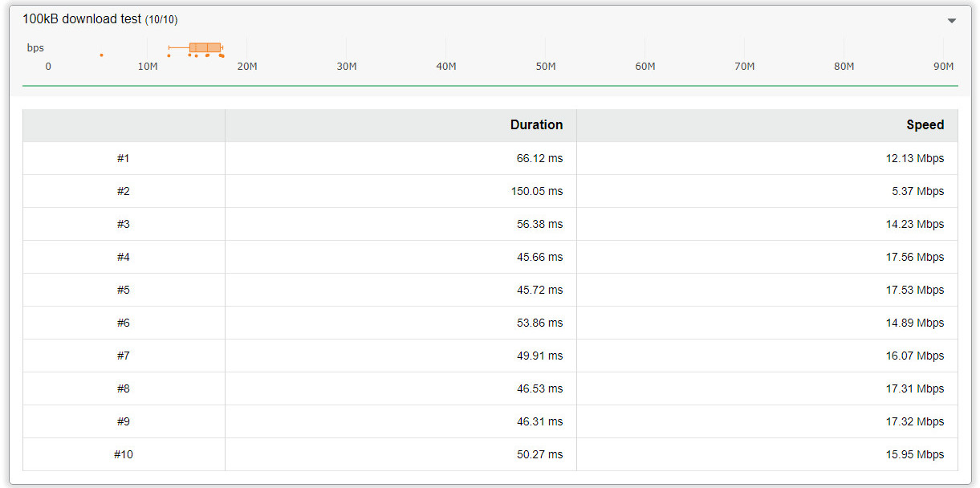Click speed value 5.37 Mbps

coord(918,191)
